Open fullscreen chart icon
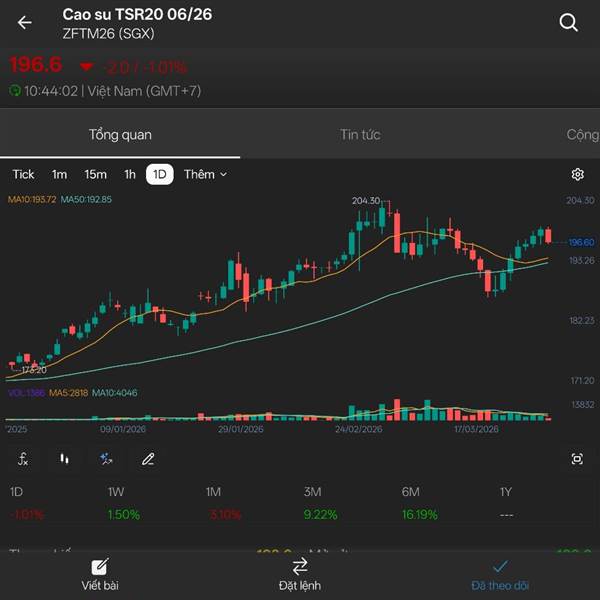The width and height of the screenshot is (600, 600). 577,459
